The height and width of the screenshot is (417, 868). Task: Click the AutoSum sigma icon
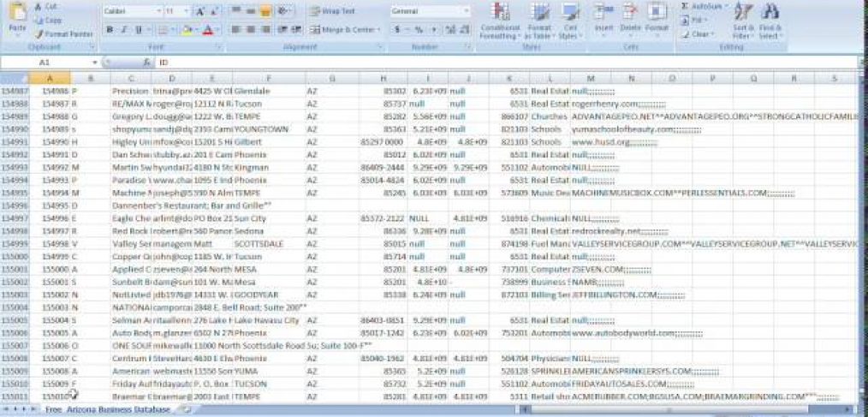click(686, 7)
